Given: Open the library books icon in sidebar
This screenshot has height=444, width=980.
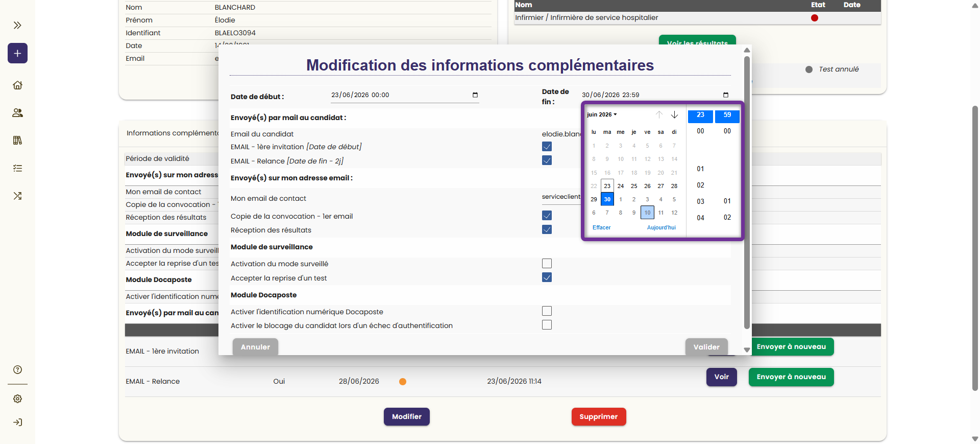Looking at the screenshot, I should point(17,141).
